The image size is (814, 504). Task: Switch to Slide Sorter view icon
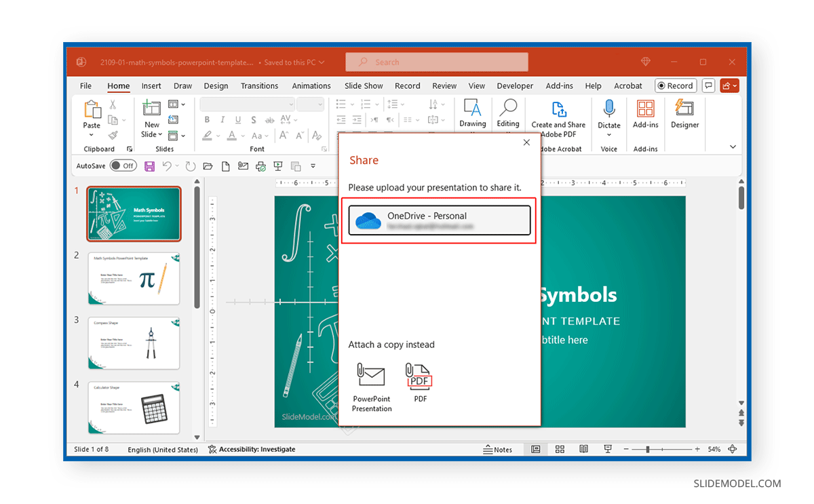tap(560, 449)
